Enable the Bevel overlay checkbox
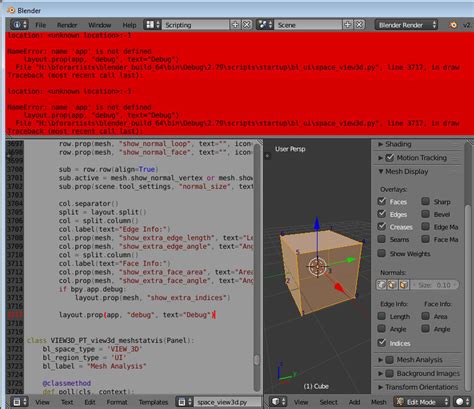This screenshot has height=409, width=474. 425,214
